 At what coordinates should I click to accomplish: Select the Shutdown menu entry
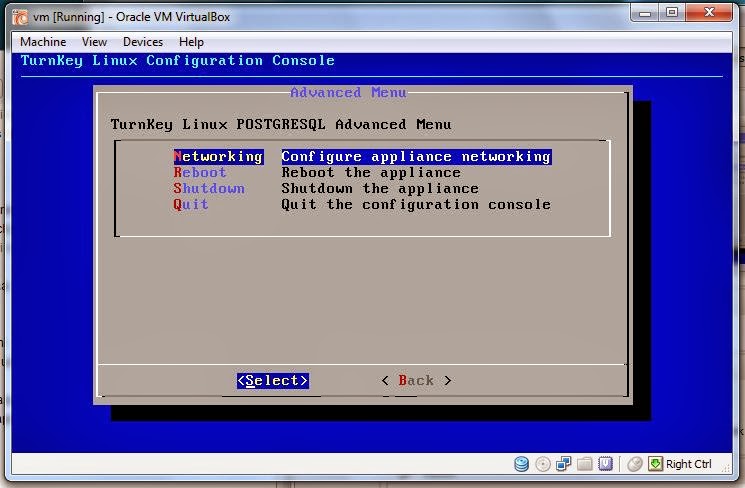pyautogui.click(x=209, y=189)
